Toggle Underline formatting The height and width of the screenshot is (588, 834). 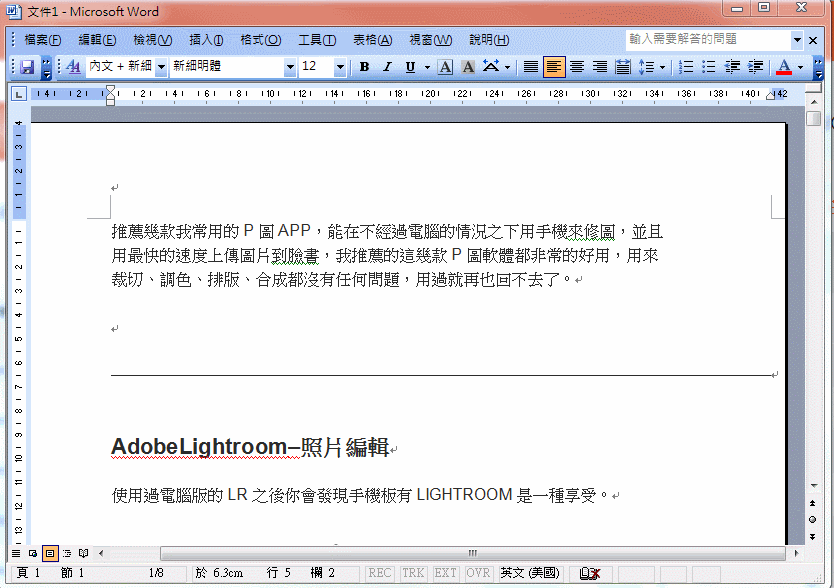[410, 67]
